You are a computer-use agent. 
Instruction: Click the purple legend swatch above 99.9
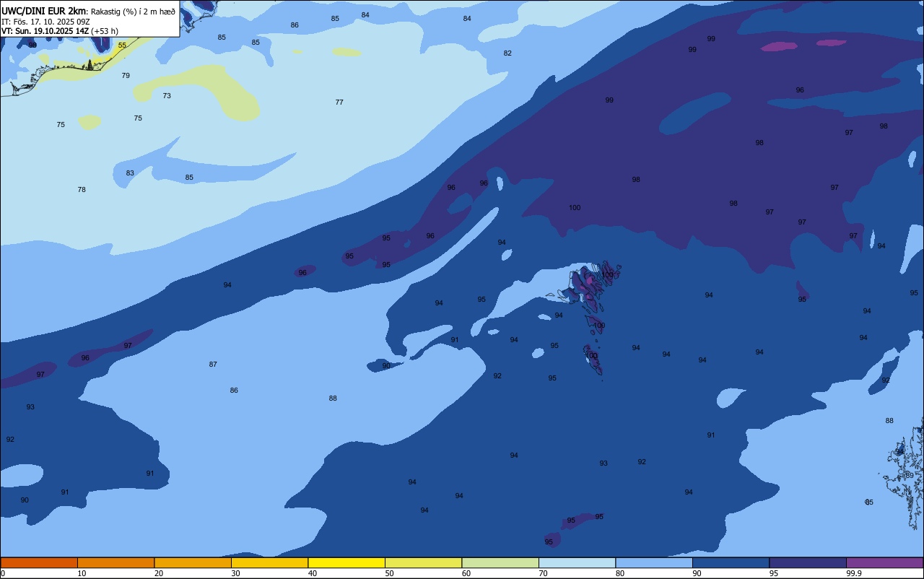pos(884,563)
